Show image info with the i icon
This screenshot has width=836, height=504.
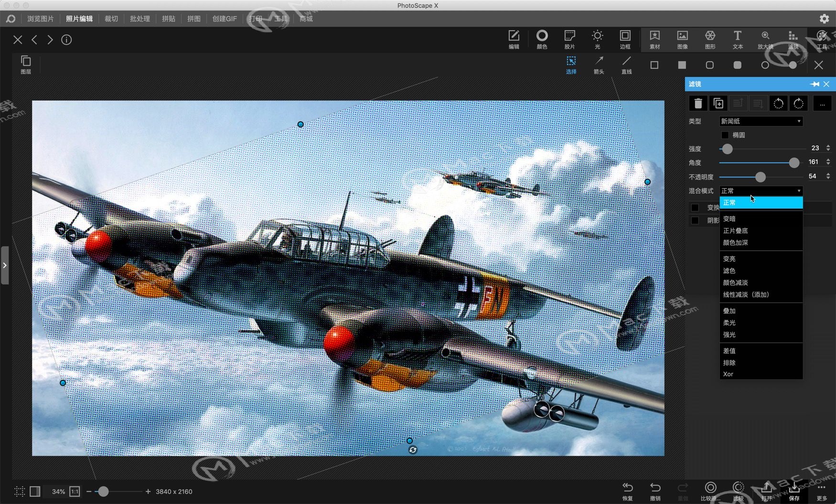[x=66, y=40]
